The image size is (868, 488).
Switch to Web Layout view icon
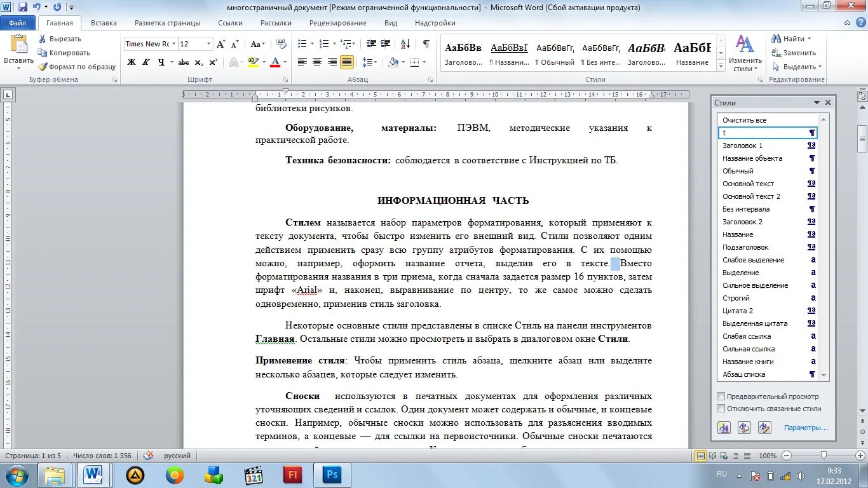pyautogui.click(x=724, y=456)
